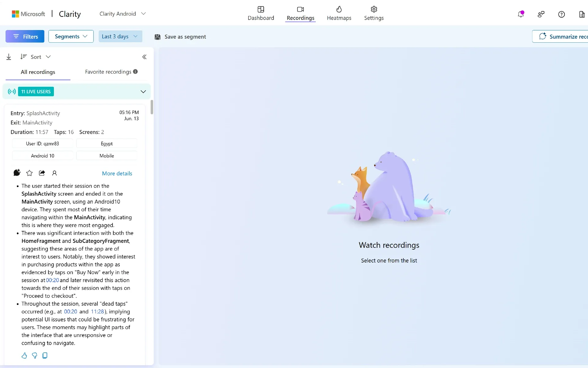Click the 11 LIVE USERS badge
The image size is (588, 368).
tap(36, 92)
